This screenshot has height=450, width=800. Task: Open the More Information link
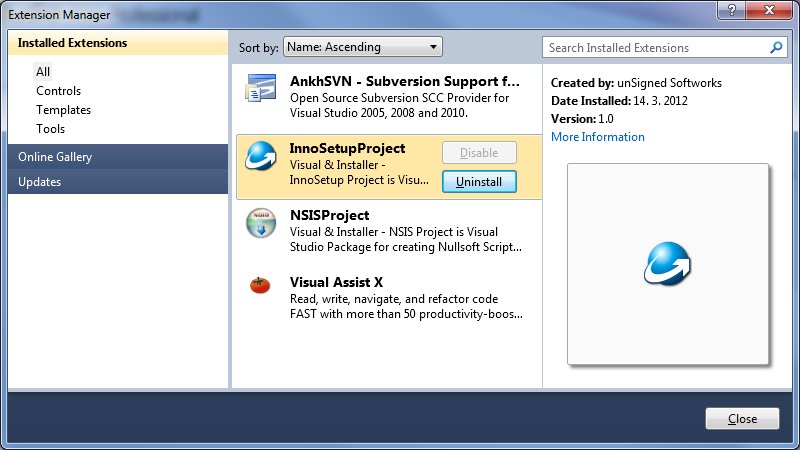[x=597, y=137]
